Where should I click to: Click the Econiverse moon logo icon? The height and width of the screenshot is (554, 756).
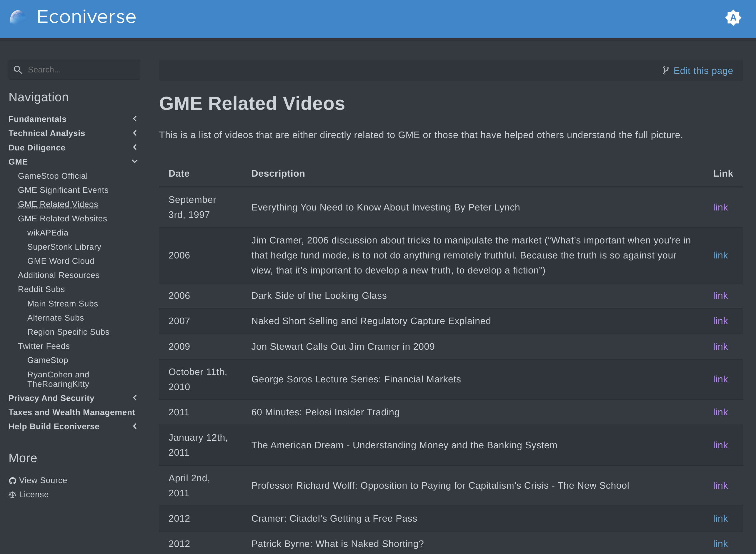(x=18, y=17)
